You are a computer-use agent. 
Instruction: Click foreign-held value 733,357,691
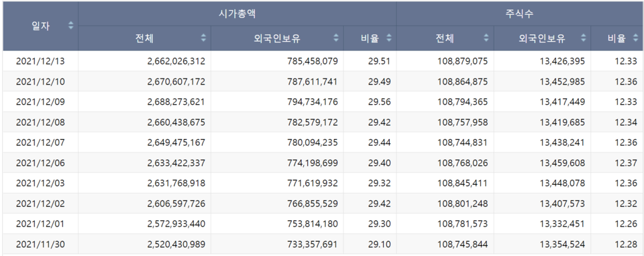313,245
